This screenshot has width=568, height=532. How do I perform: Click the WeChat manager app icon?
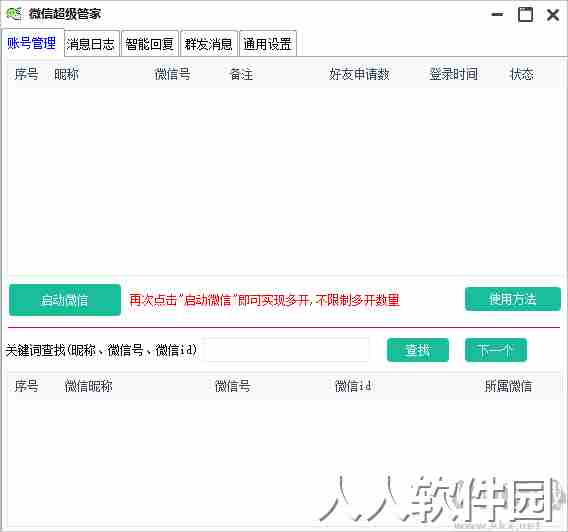(x=14, y=14)
